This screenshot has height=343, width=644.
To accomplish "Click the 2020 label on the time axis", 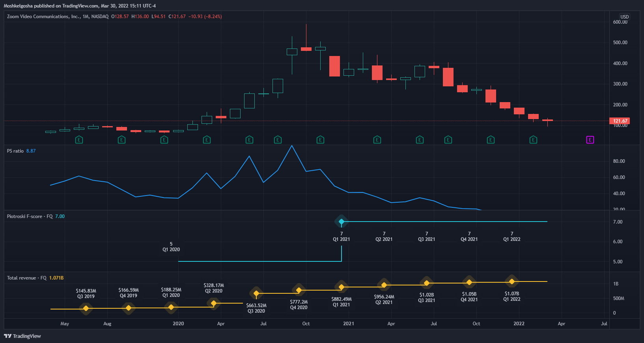I will pos(178,324).
